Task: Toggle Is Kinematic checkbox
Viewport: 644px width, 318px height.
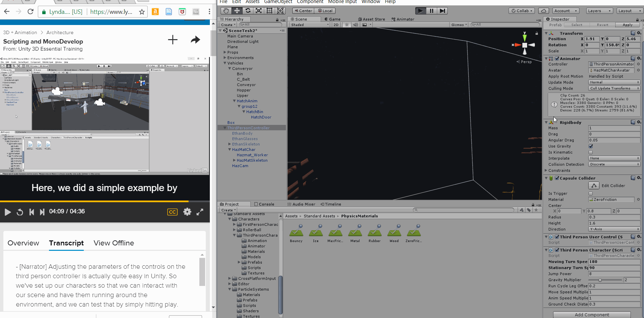Action: tap(591, 152)
